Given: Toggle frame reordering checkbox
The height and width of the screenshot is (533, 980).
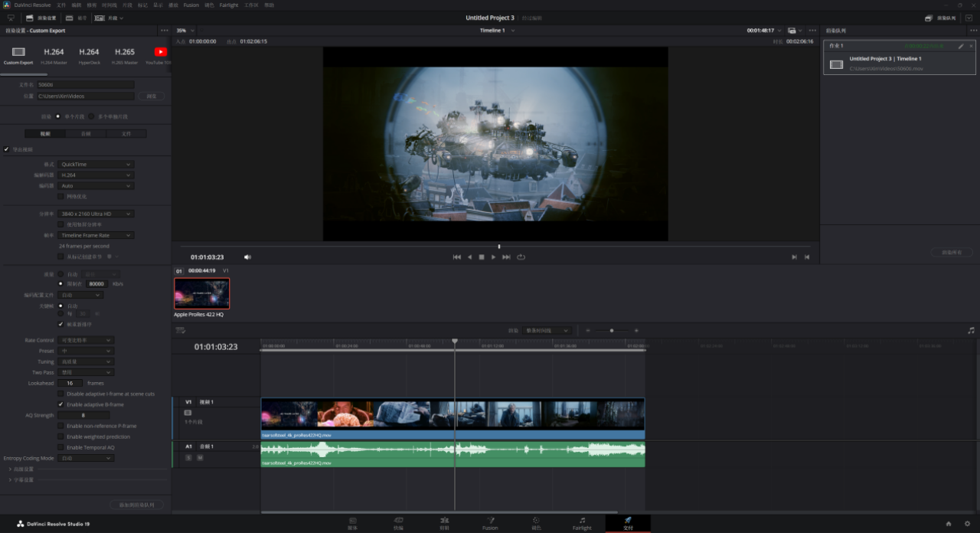Looking at the screenshot, I should click(x=60, y=324).
